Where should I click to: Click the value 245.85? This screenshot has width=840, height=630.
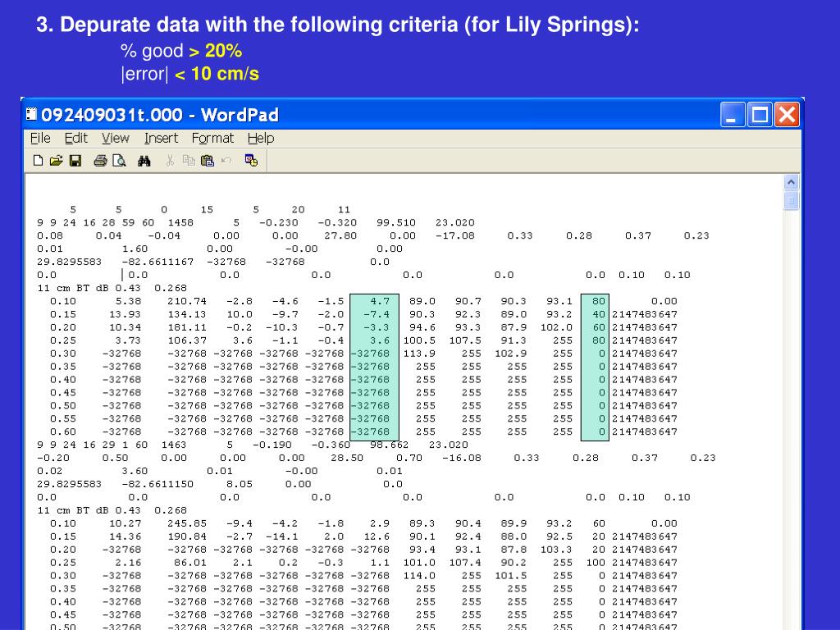coord(187,523)
